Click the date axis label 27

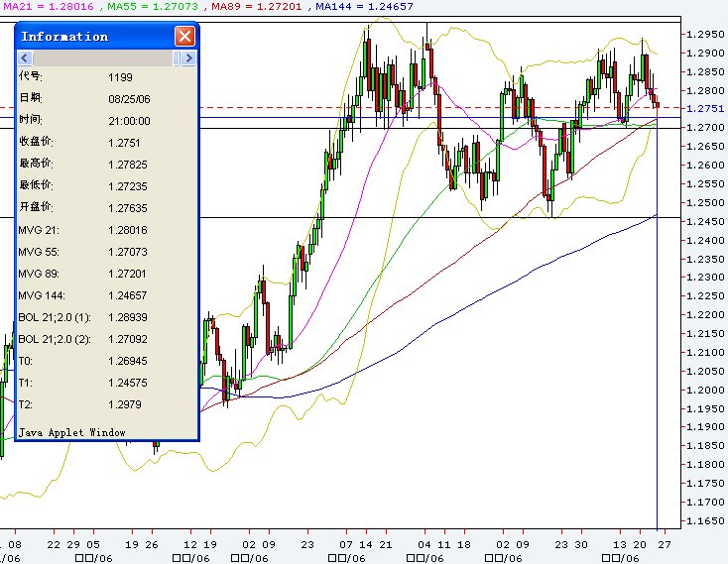[665, 544]
